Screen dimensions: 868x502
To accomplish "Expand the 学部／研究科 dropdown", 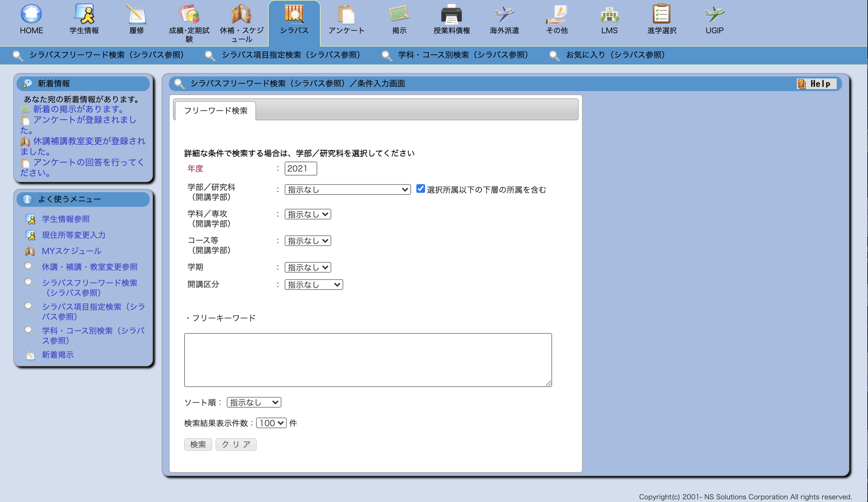I will click(348, 189).
